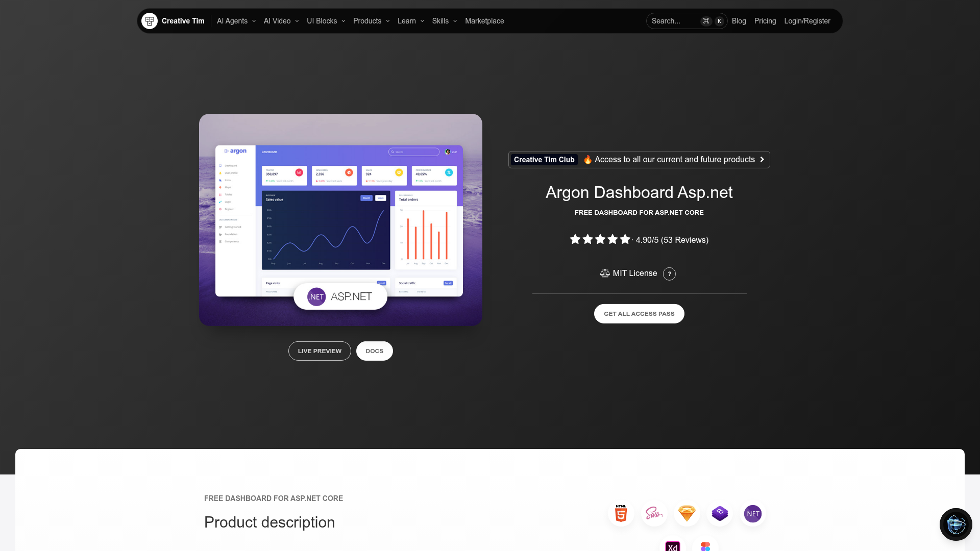The height and width of the screenshot is (551, 980).
Task: Go to Marketplace
Action: (x=484, y=21)
